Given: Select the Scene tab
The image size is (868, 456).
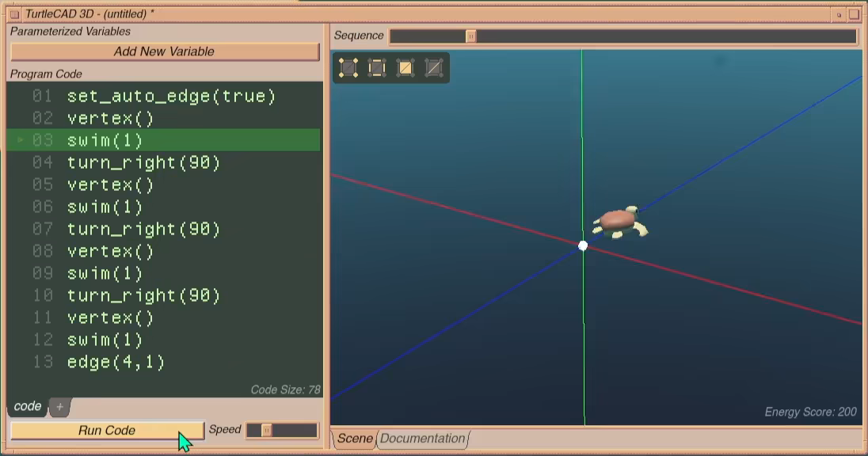Looking at the screenshot, I should coord(354,439).
